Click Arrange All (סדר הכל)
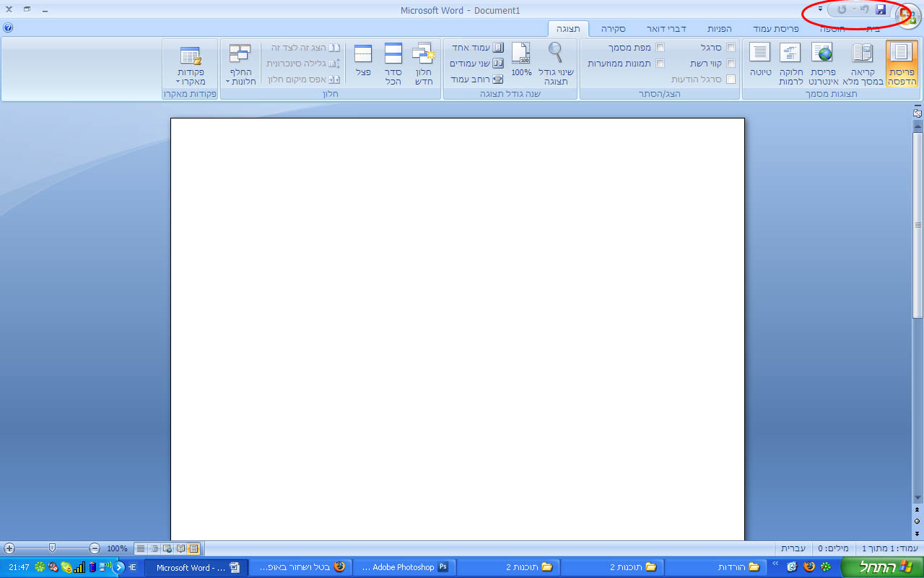924x578 pixels. 393,64
